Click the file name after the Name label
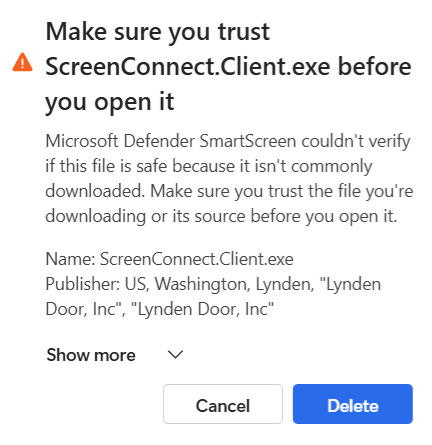This screenshot has width=432, height=445. [x=197, y=259]
